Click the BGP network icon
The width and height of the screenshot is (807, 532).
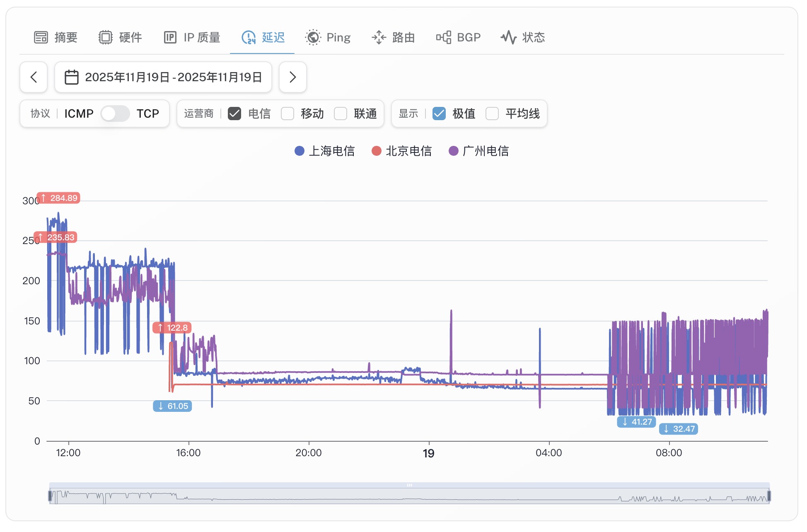pos(443,38)
